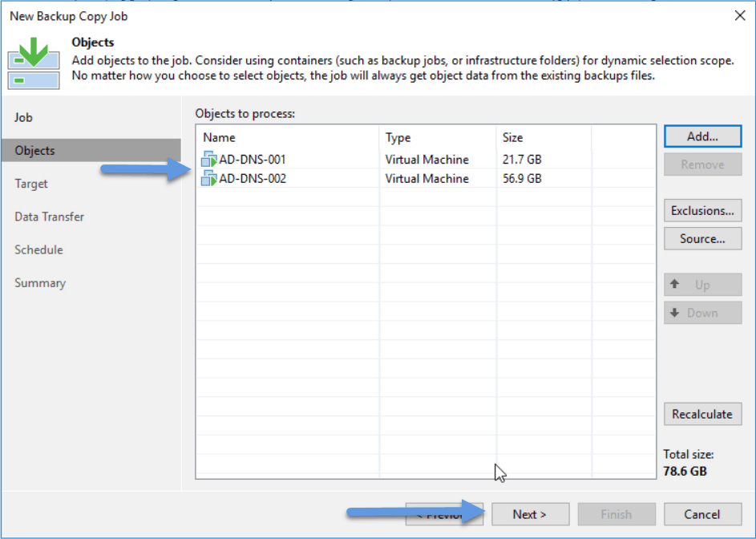Click the AD-DNS-002 virtual machine icon
This screenshot has width=756, height=539.
coord(208,179)
